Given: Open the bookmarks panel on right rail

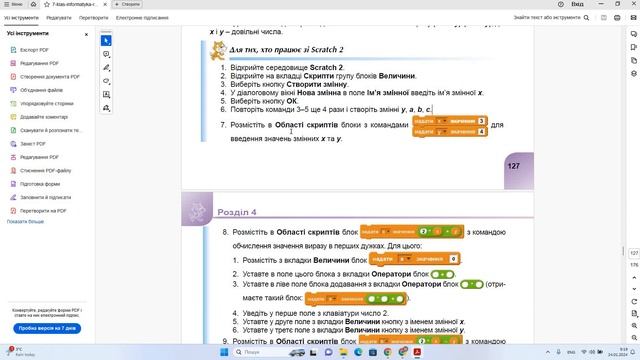Looking at the screenshot, I should 634,47.
